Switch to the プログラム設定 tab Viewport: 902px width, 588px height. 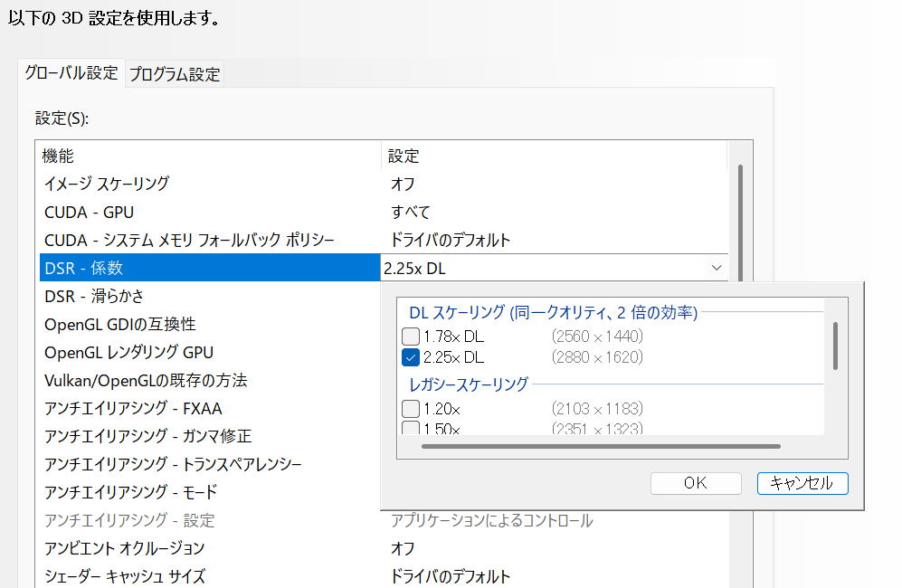click(174, 75)
